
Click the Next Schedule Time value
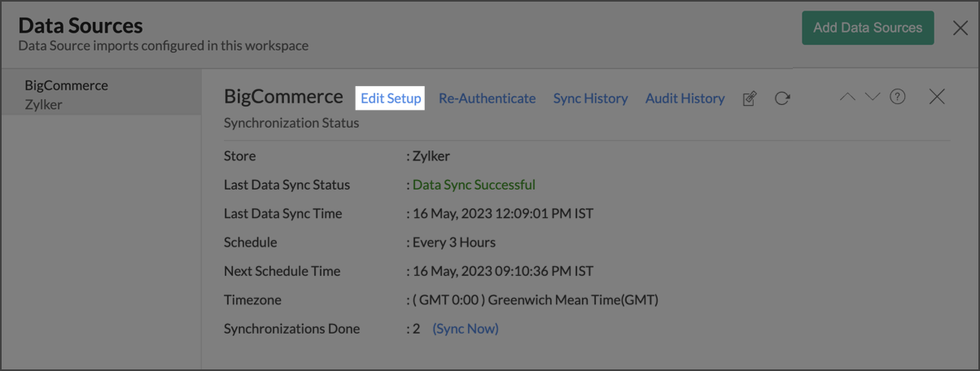pyautogui.click(x=503, y=271)
